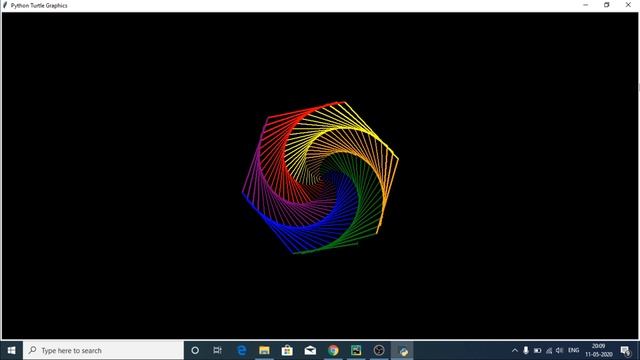This screenshot has height=360, width=640.
Task: Close the Python Turtle Graphics window
Action: 628,5
